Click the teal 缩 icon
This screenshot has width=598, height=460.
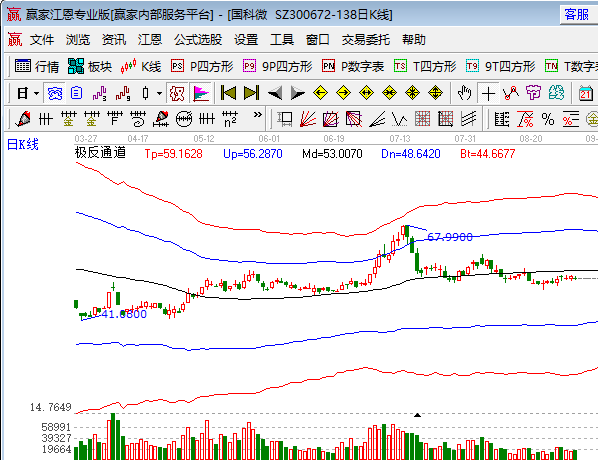556,93
